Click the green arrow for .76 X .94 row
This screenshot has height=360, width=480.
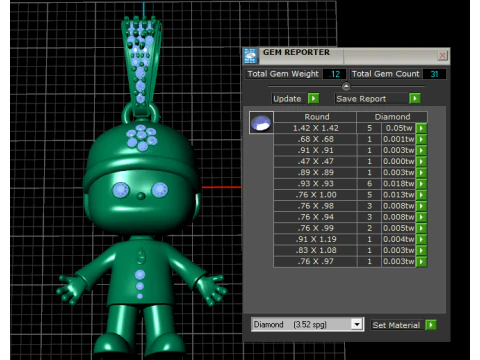point(422,217)
